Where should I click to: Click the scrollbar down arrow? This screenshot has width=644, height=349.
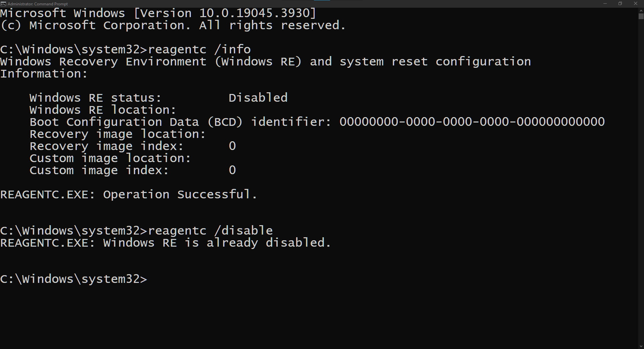coord(641,346)
